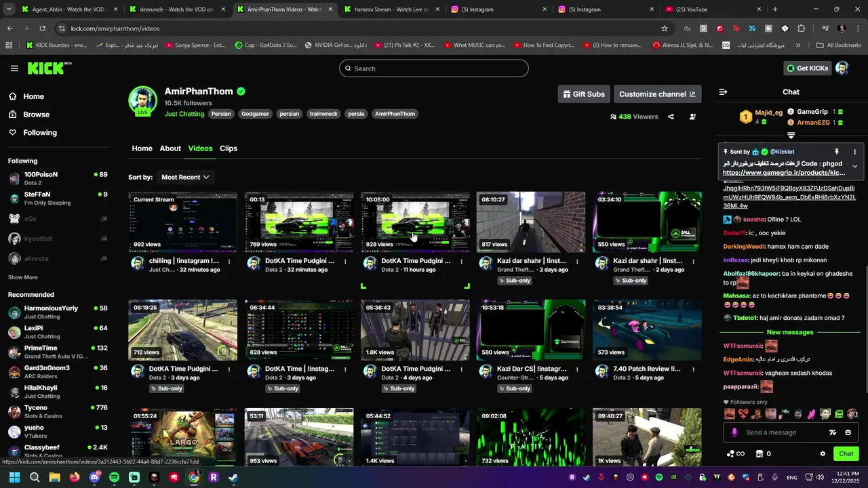Screen dimensions: 868x488
Task: Switch to the Home channel tab
Action: (142, 148)
